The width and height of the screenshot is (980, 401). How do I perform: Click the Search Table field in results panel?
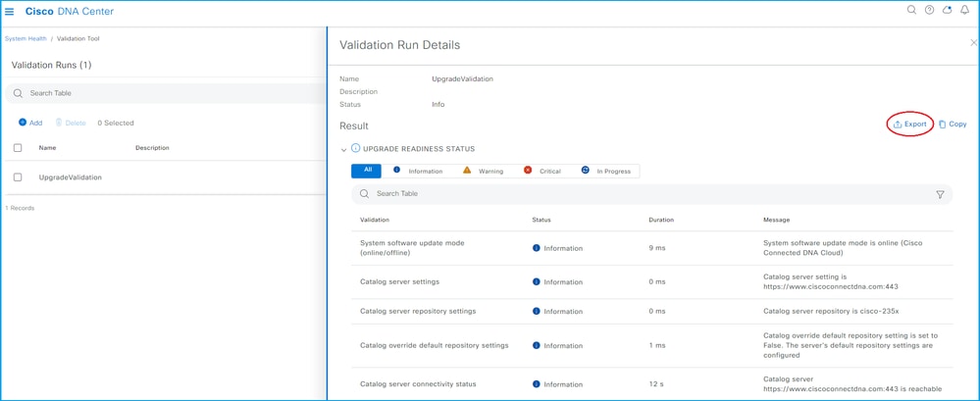pyautogui.click(x=652, y=193)
